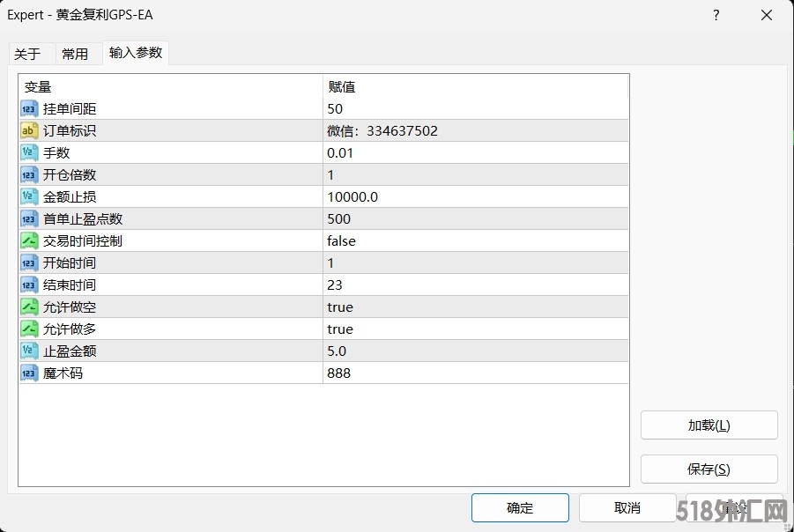This screenshot has width=794, height=532.
Task: Select the 交易时间控制 variable name
Action: point(83,241)
